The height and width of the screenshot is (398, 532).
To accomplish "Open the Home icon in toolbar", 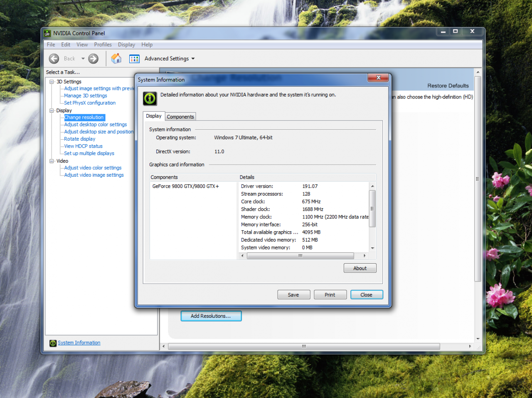I will pyautogui.click(x=116, y=59).
